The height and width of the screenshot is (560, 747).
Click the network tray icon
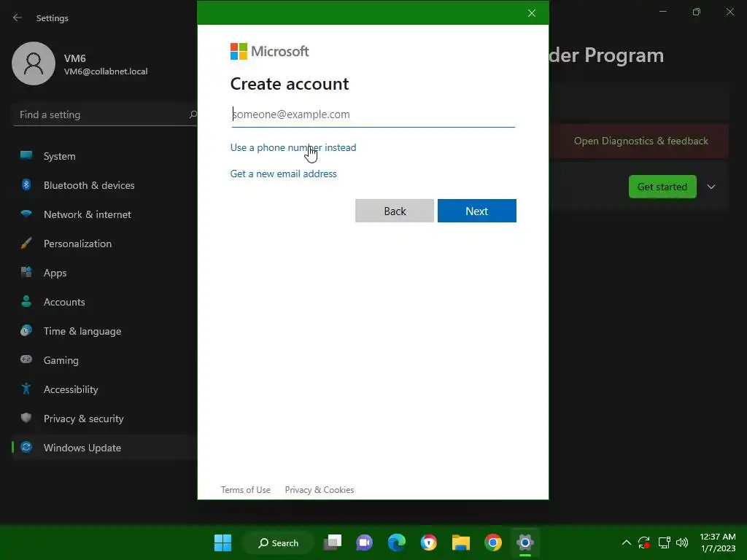[x=664, y=542]
